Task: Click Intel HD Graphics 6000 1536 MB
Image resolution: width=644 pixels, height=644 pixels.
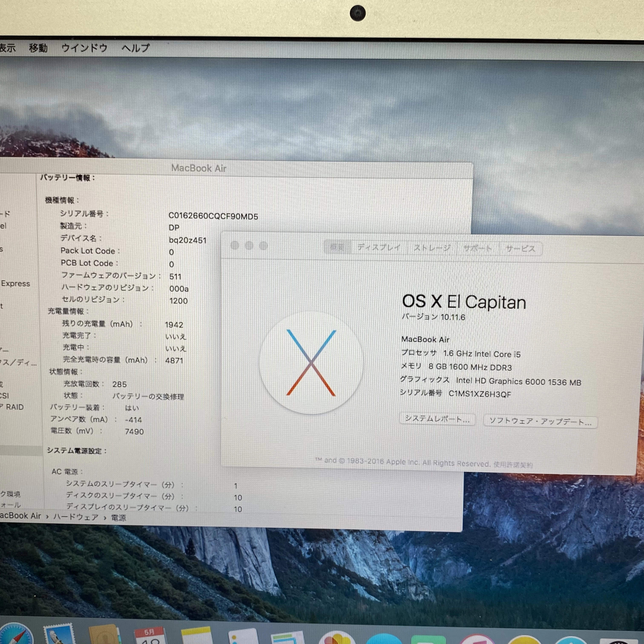Action: click(518, 381)
